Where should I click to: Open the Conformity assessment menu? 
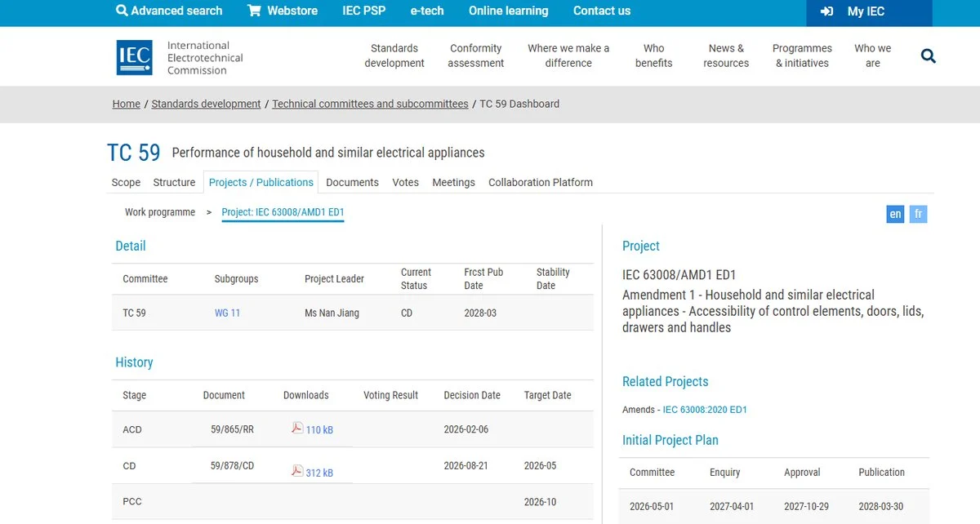tap(476, 56)
